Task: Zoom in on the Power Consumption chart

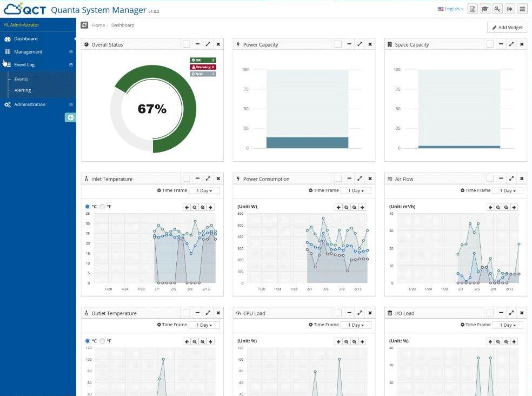Action: [x=354, y=207]
